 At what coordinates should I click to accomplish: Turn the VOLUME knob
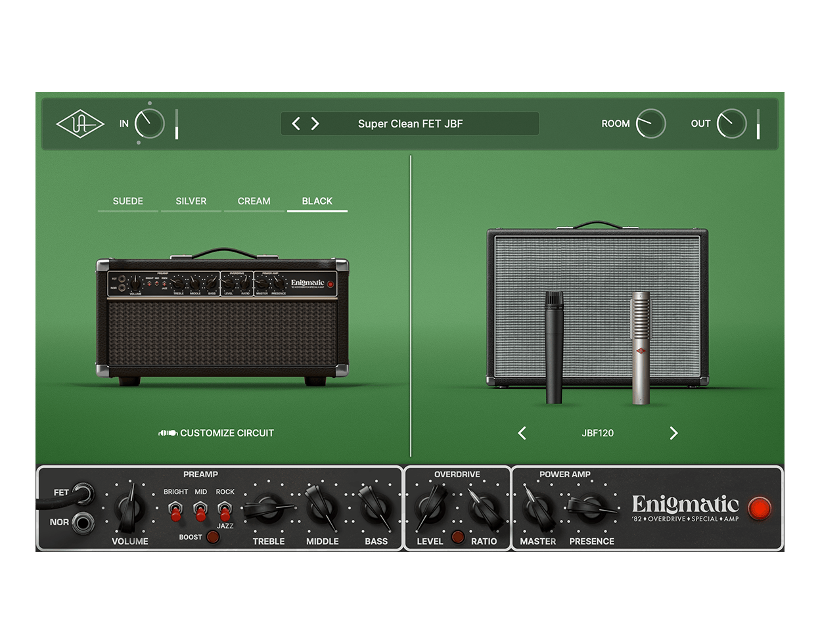tap(130, 509)
